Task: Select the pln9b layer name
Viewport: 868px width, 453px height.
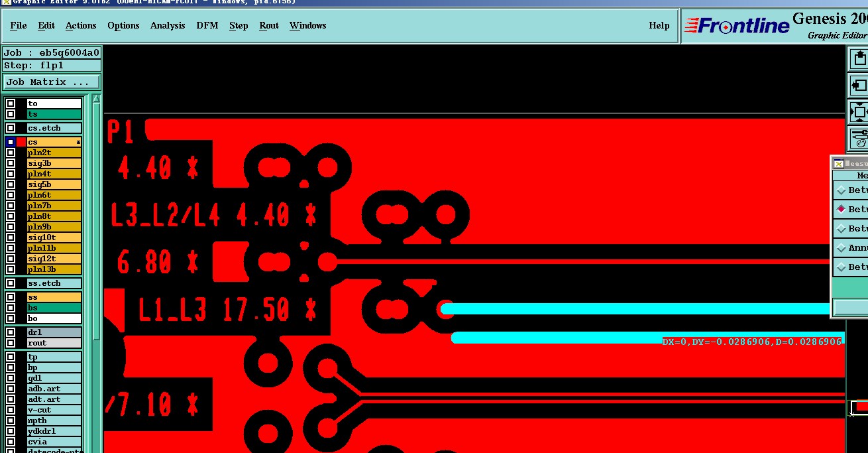Action: tap(54, 227)
